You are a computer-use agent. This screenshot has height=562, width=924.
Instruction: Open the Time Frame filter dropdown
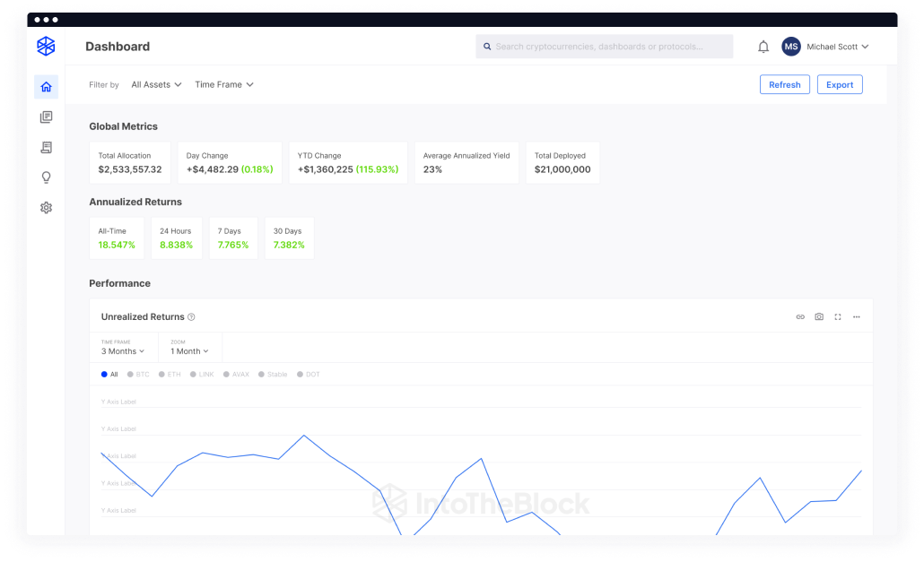coord(224,85)
